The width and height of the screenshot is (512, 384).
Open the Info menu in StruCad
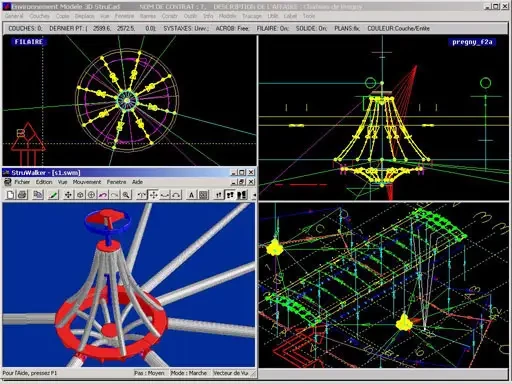click(x=208, y=16)
